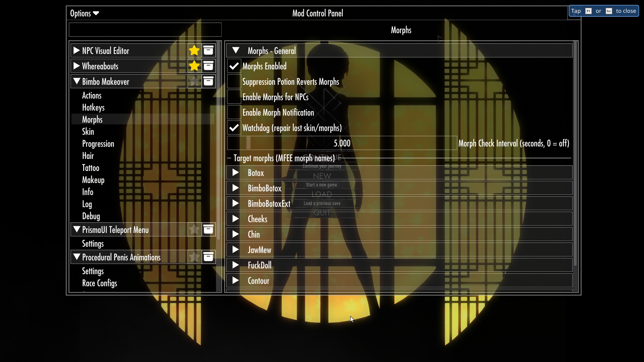Click archive icon for Procedural Penis Animations

[208, 257]
